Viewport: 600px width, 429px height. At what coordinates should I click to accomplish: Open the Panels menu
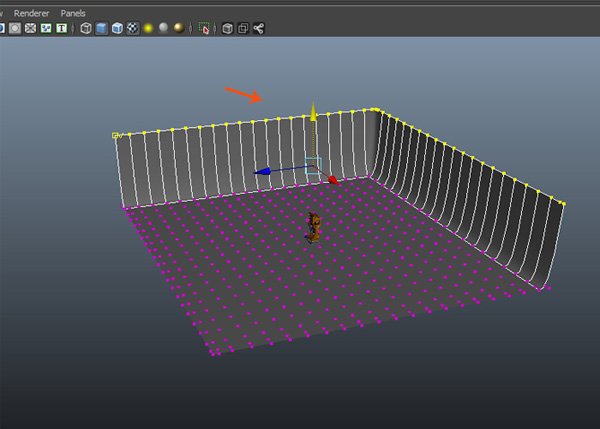[x=73, y=13]
